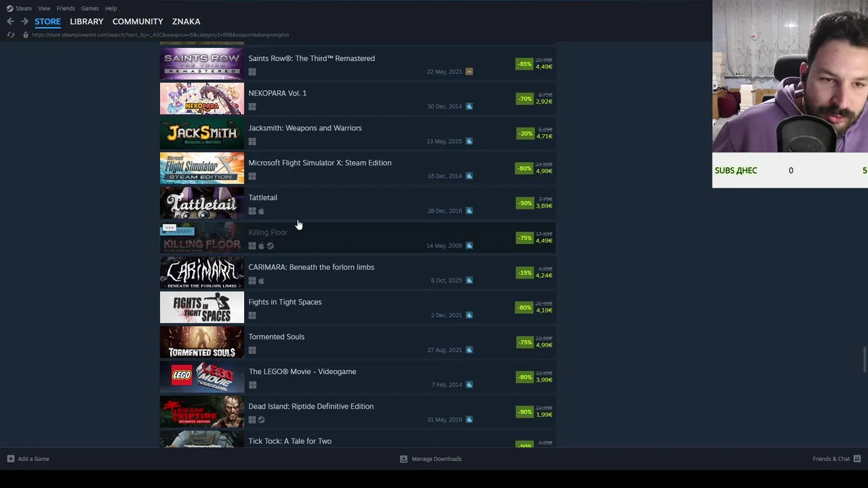Image resolution: width=868 pixels, height=488 pixels.
Task: Click the Steam logo menu icon
Action: click(x=9, y=8)
